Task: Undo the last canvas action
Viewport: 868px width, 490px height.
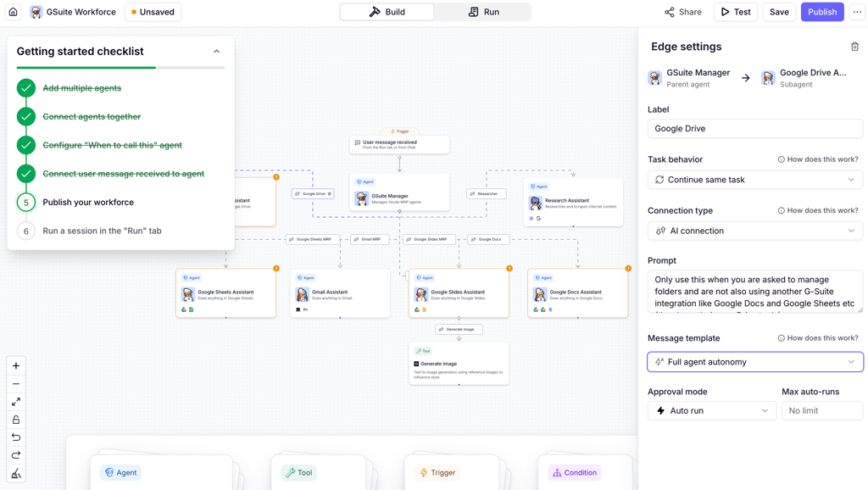Action: click(16, 437)
